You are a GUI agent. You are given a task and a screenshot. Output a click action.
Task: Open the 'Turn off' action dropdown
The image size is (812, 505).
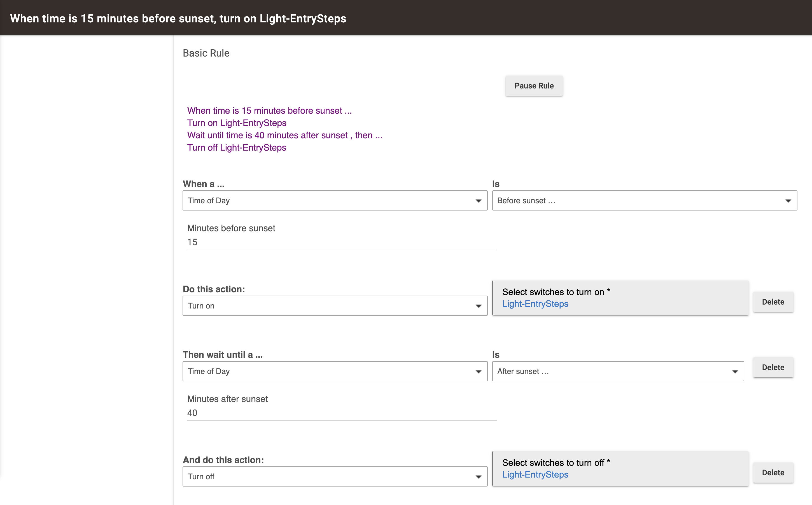point(335,476)
